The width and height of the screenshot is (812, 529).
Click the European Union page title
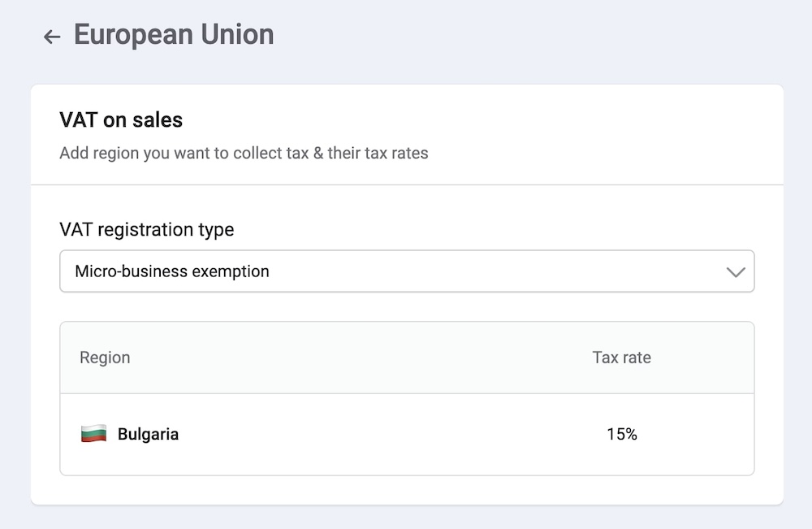(174, 35)
